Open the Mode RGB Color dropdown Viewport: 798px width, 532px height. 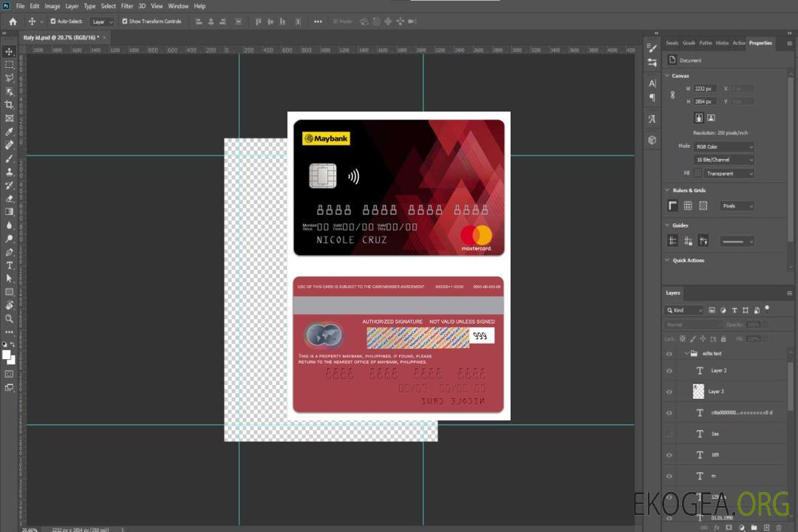point(723,146)
